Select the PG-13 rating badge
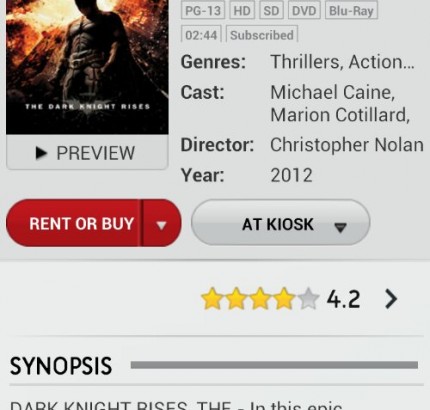430x410 pixels. pyautogui.click(x=203, y=11)
